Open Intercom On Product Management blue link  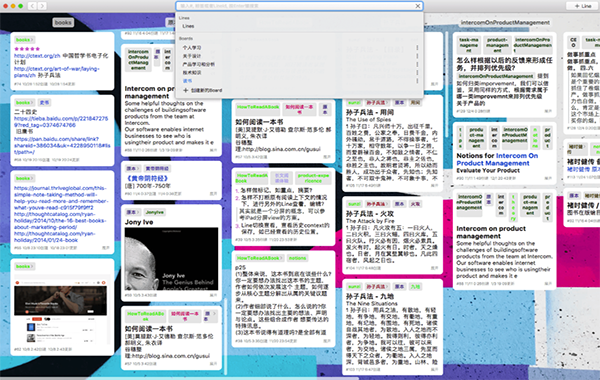pyautogui.click(x=497, y=160)
